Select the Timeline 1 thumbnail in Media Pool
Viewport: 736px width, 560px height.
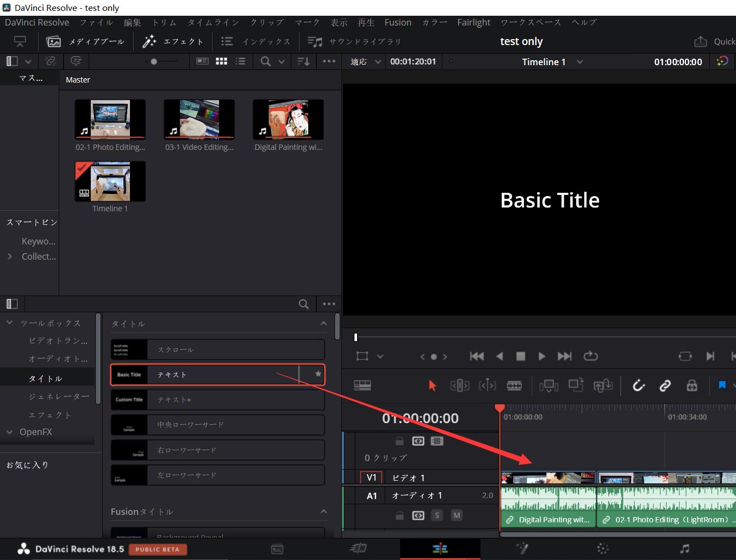pos(110,181)
